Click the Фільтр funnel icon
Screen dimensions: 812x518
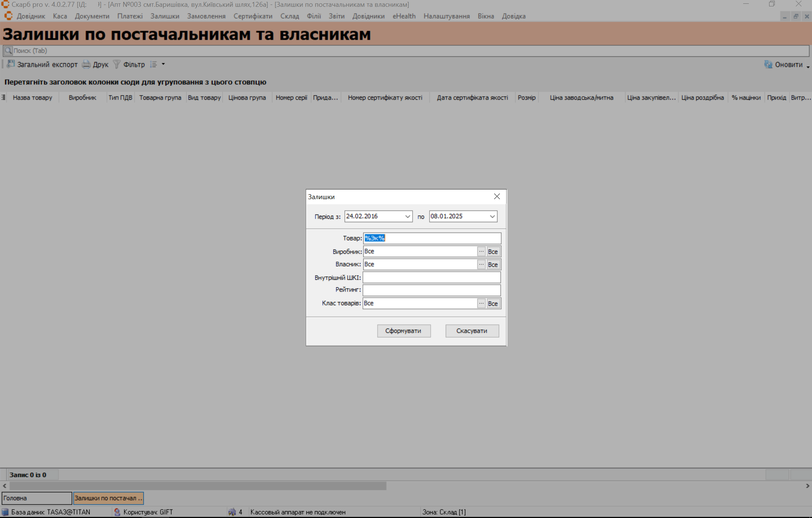click(117, 64)
